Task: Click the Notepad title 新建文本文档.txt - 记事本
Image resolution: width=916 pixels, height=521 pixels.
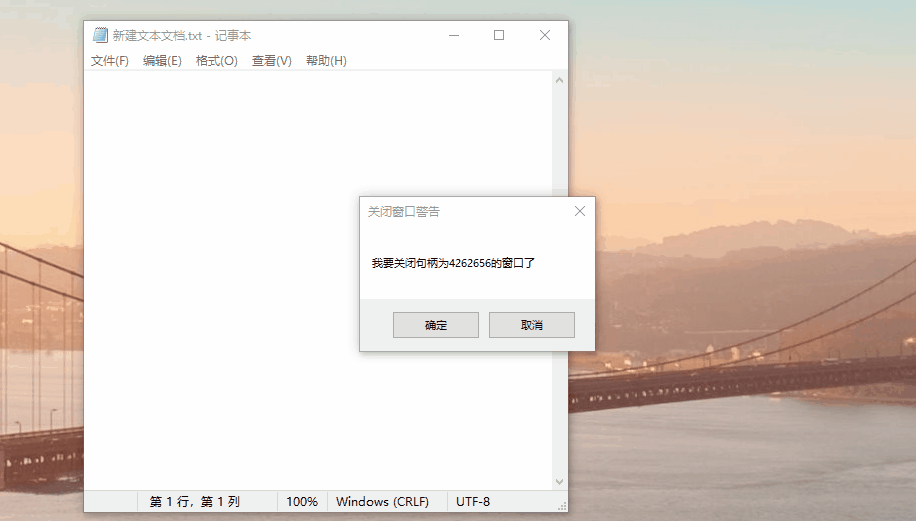Action: tap(182, 36)
